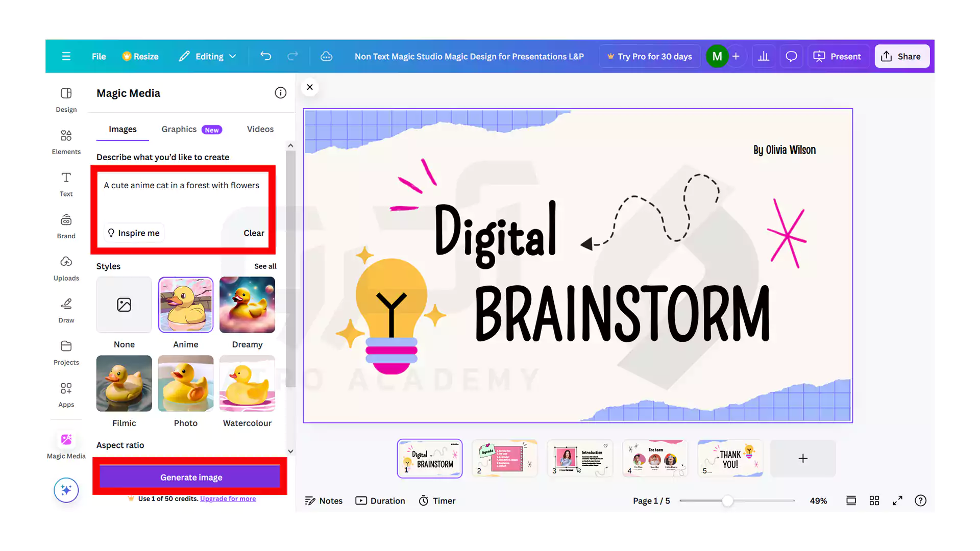Click the Canva assistant sparkle button
Image resolution: width=980 pixels, height=551 pixels.
coord(66,490)
